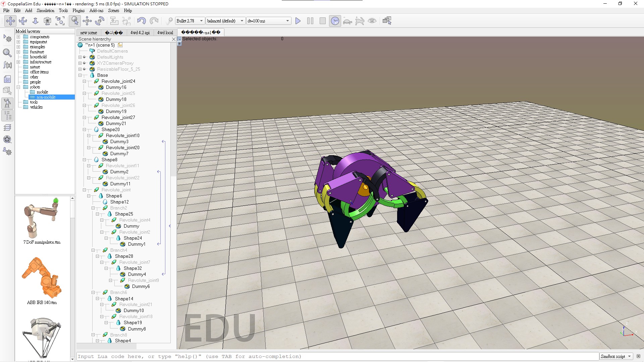
Task: Select Shape8 in scene hierarchy
Action: point(109,160)
